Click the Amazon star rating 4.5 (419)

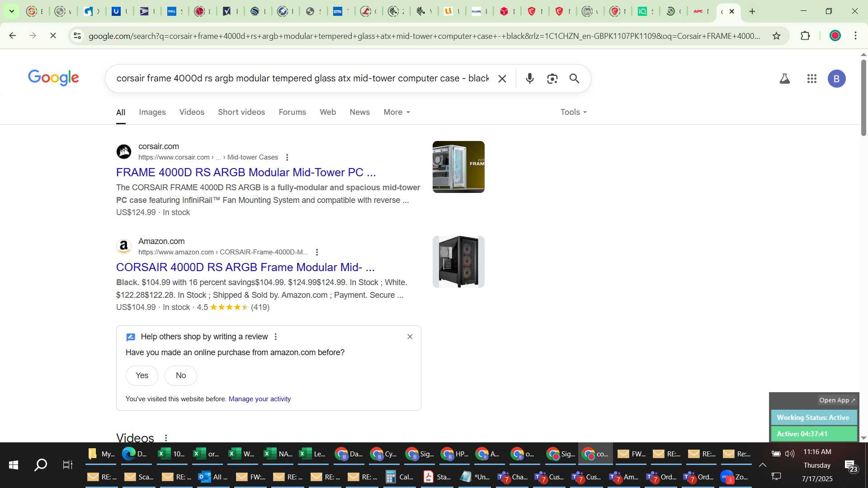[x=233, y=307]
